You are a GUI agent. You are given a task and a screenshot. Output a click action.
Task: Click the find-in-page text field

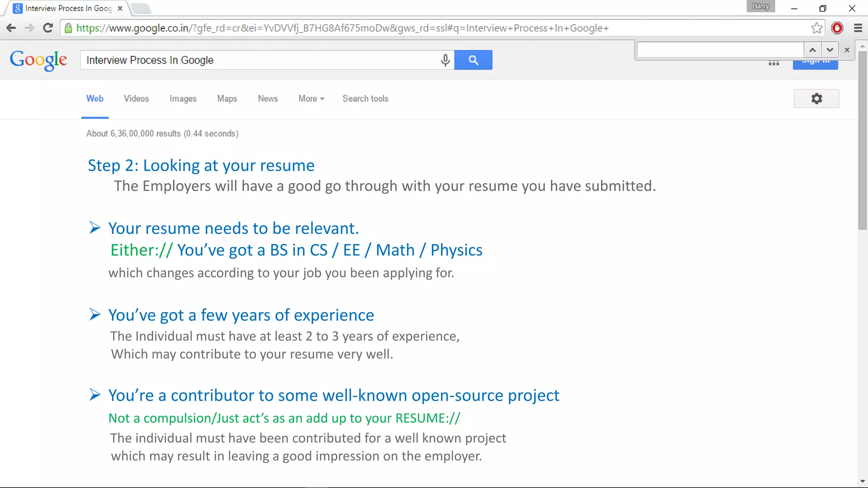tap(721, 50)
